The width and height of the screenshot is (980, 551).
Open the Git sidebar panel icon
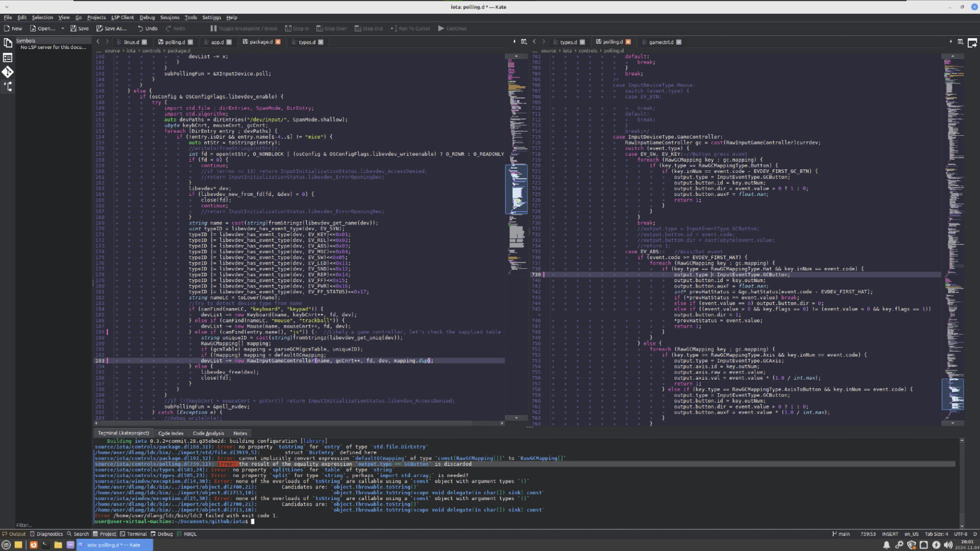tap(8, 72)
